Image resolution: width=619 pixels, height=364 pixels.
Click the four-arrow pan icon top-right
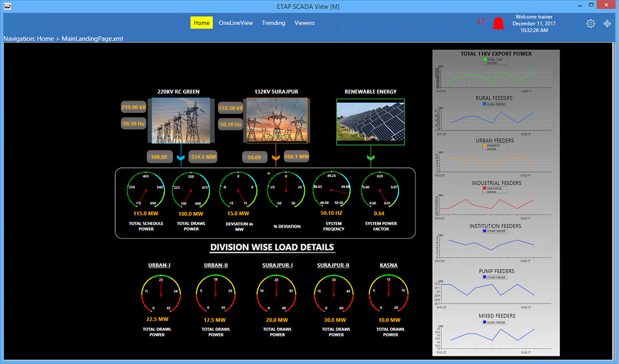607,24
